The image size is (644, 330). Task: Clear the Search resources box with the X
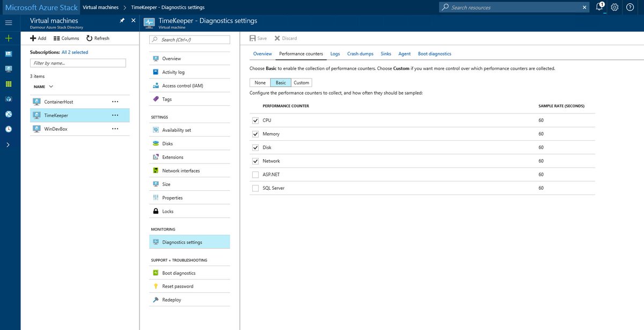(584, 8)
